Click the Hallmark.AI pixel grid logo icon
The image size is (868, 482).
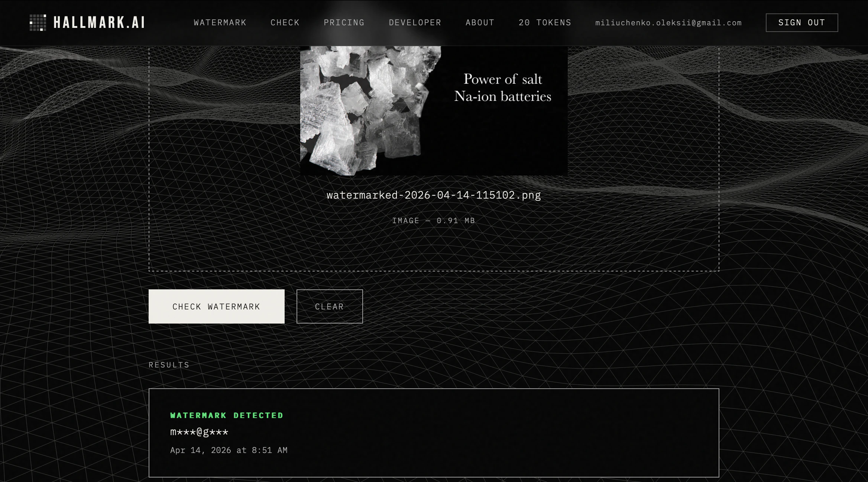(38, 23)
